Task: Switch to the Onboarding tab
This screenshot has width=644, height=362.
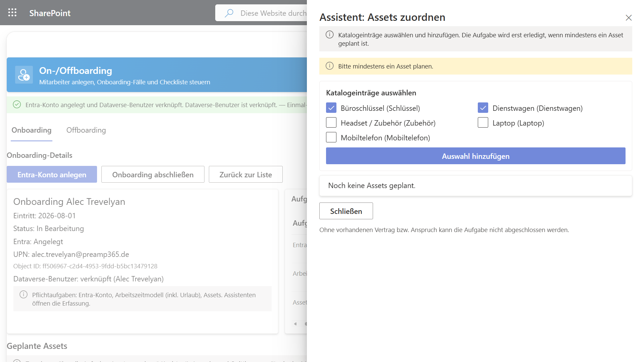Action: coord(32,130)
